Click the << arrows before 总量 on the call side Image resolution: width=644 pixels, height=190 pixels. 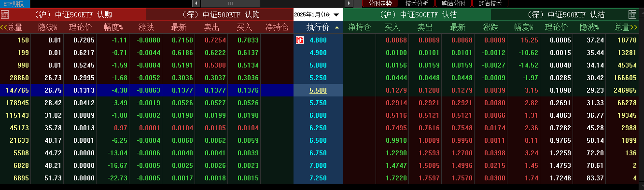point(4,27)
